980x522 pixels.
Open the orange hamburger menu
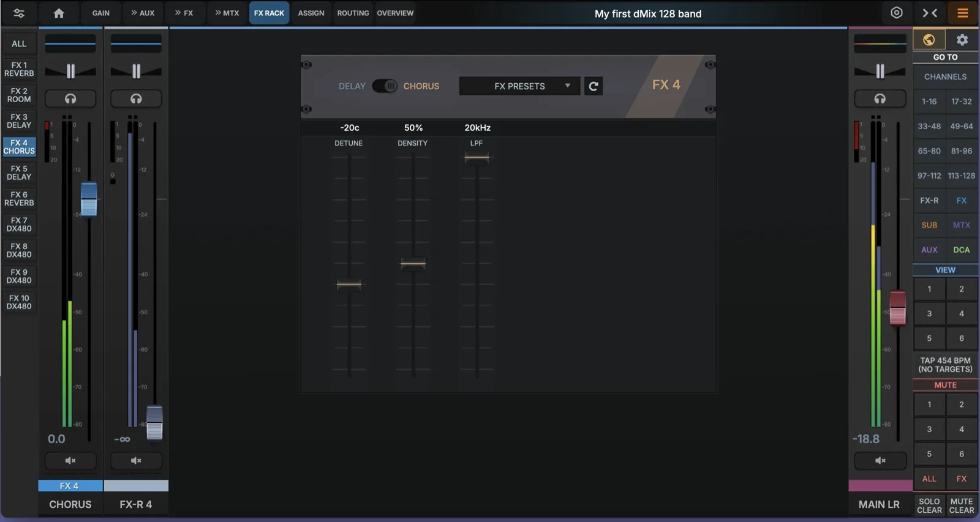[962, 13]
